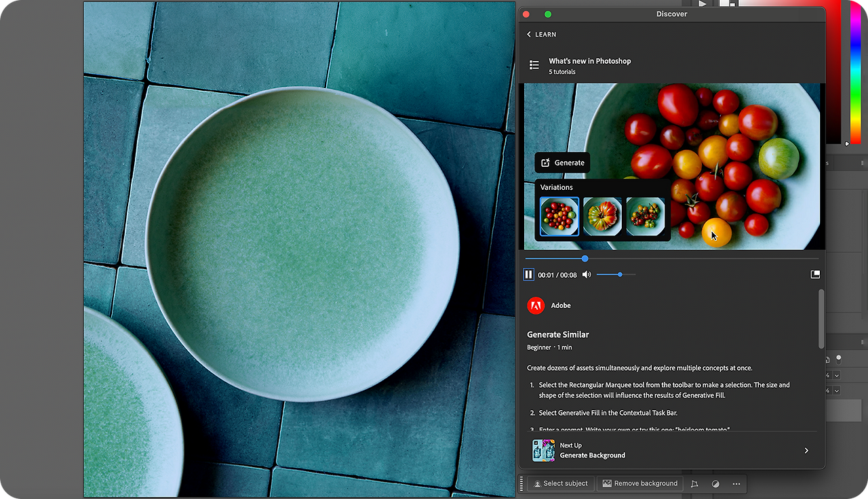Click the green zoom button on Discover window
868x499 pixels.
[x=548, y=14]
